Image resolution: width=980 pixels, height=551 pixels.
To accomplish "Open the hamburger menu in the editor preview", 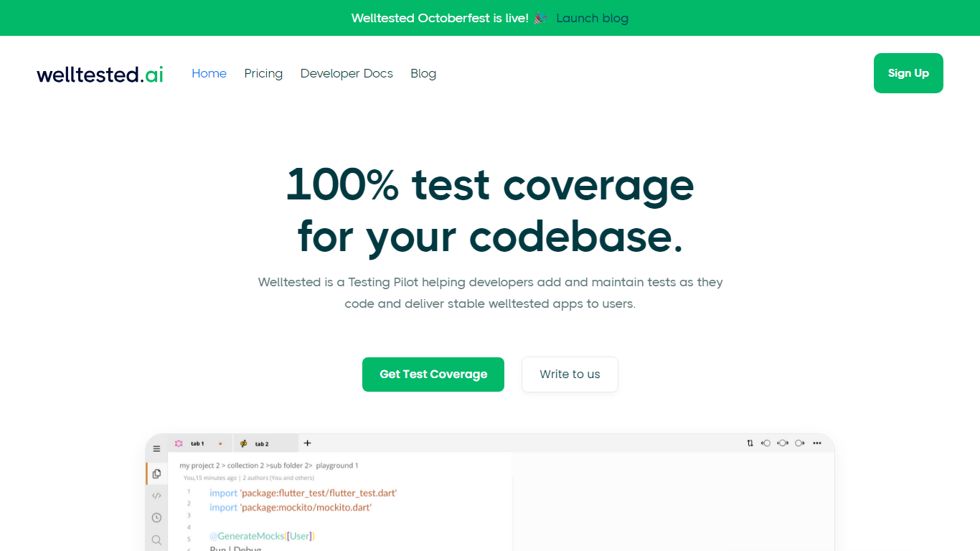I will pyautogui.click(x=156, y=448).
